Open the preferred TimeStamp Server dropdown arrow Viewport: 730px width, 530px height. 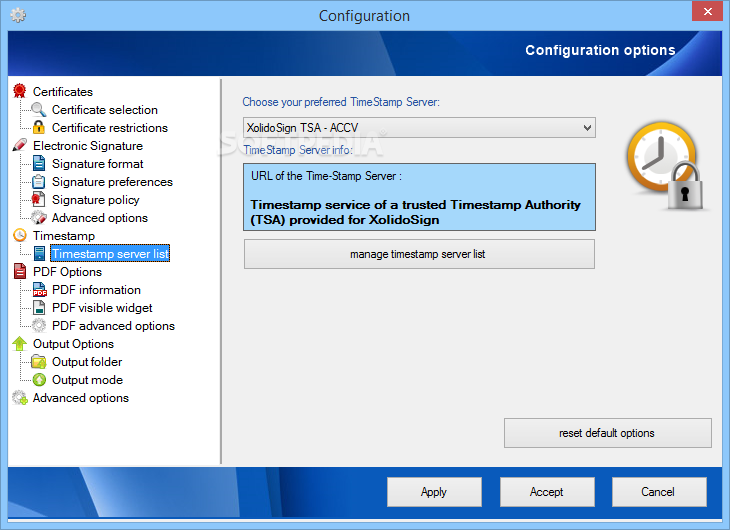click(587, 128)
